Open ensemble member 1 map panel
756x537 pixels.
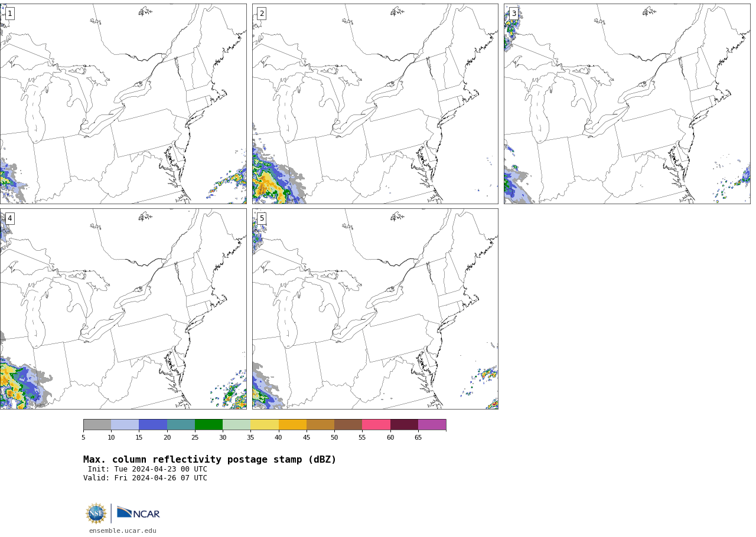click(x=123, y=104)
